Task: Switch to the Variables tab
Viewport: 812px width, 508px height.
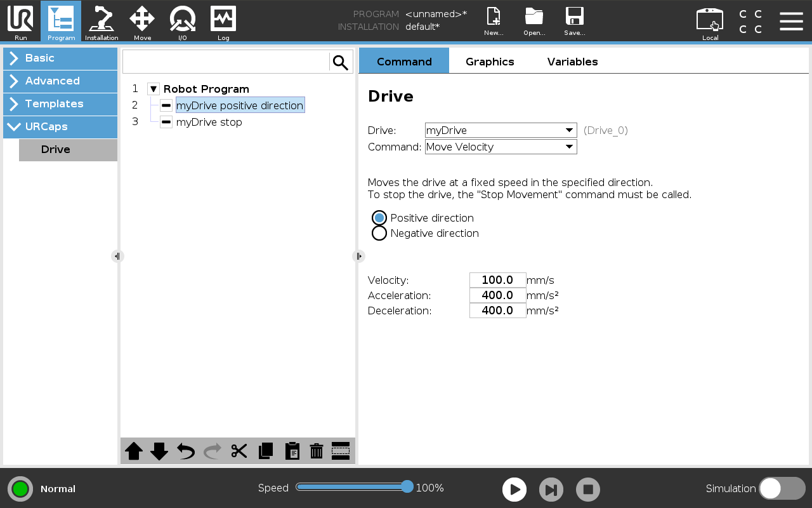Action: (572, 62)
